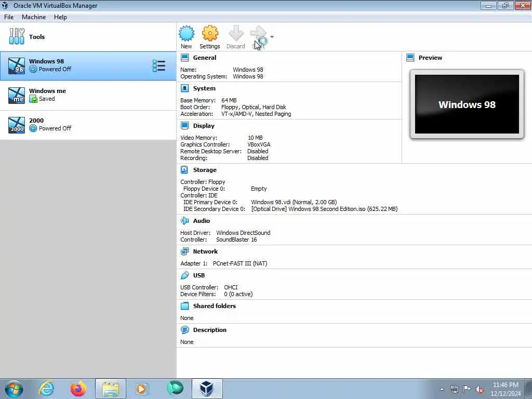Screen dimensions: 532x399
Task: Select the Windows me saved machine
Action: click(x=88, y=96)
